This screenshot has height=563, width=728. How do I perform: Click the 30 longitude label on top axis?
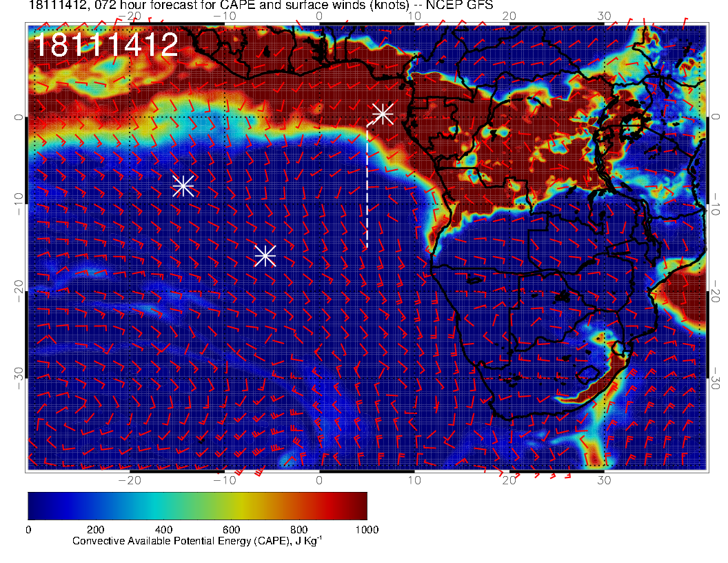(604, 17)
